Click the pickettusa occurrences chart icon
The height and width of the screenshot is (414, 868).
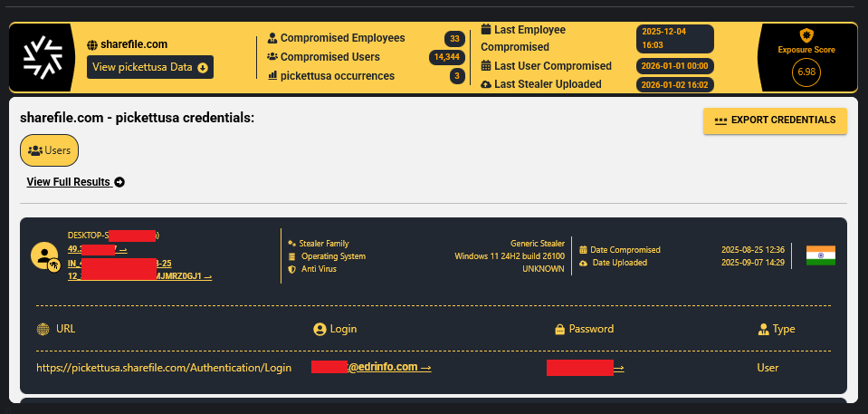click(x=272, y=75)
